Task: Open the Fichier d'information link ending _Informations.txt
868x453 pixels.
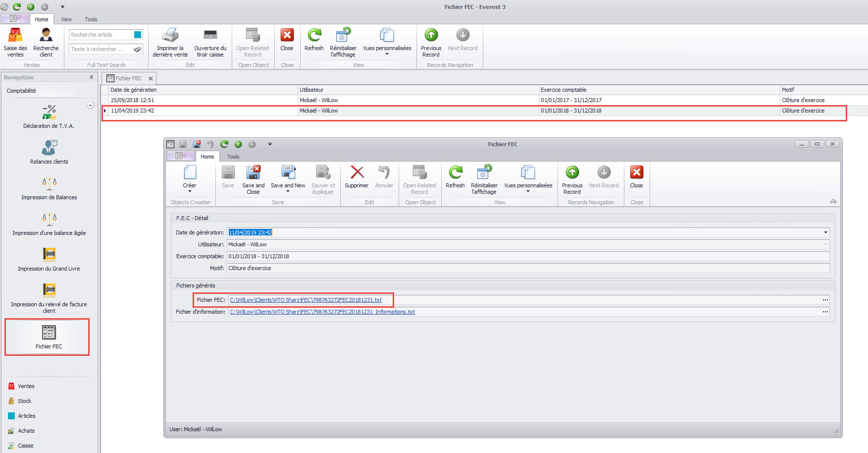Action: [322, 312]
